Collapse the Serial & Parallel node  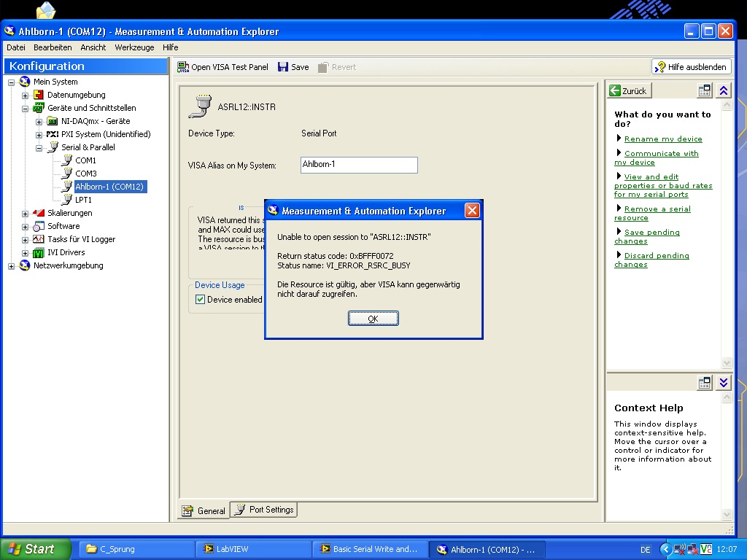coord(39,148)
